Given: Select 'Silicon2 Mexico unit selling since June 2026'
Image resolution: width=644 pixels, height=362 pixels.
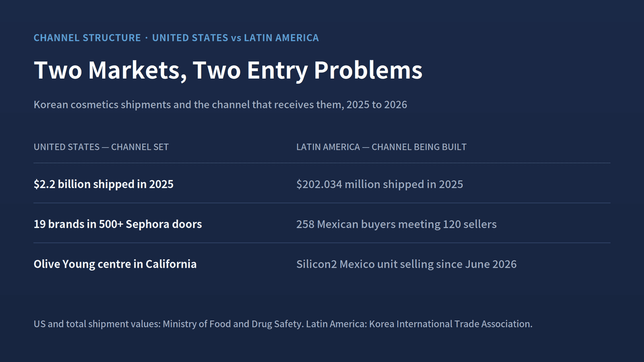Looking at the screenshot, I should (407, 264).
